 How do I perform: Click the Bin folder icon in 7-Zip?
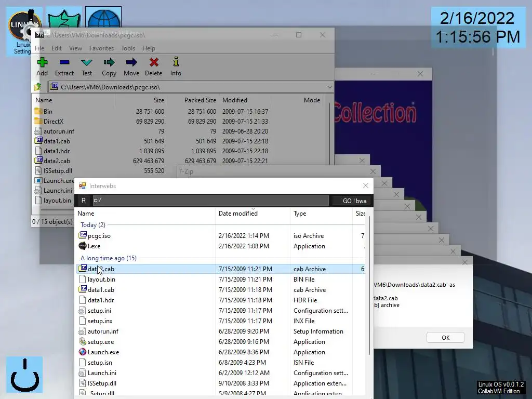click(38, 111)
